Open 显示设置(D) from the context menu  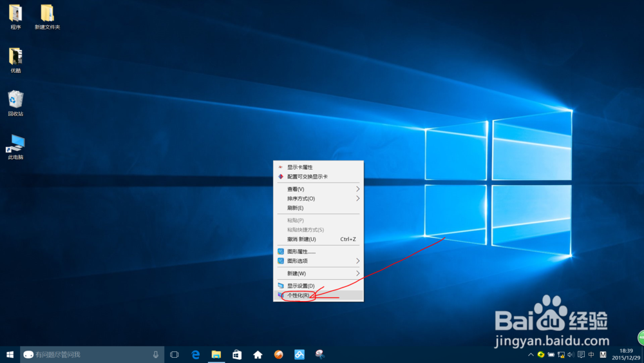(x=318, y=286)
